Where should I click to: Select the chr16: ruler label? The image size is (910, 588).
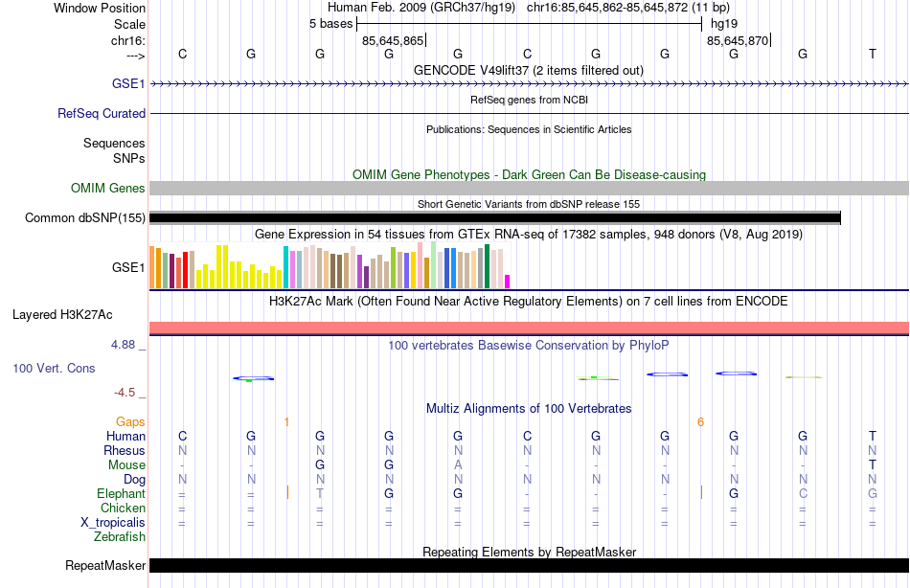tap(127, 40)
